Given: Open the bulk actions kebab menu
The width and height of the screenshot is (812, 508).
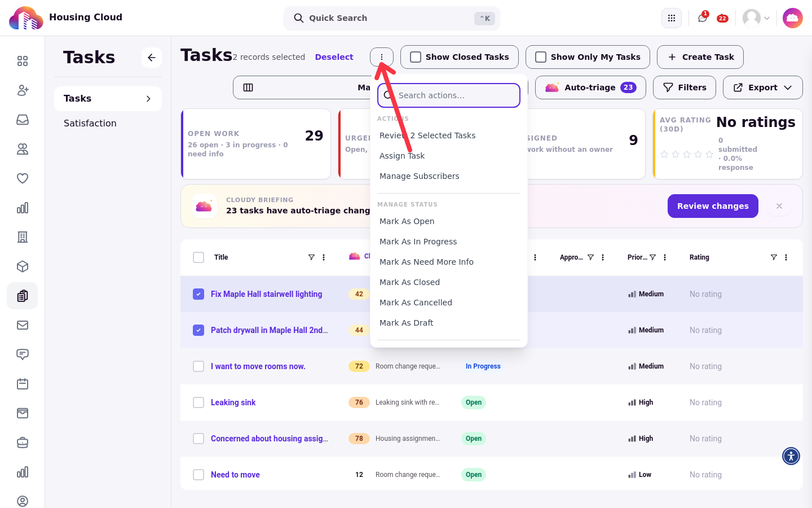Looking at the screenshot, I should [x=382, y=57].
